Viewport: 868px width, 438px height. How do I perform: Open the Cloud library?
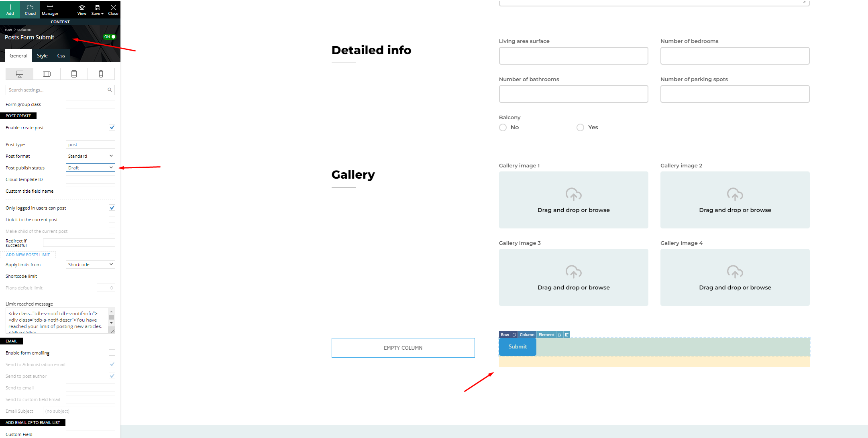click(30, 10)
